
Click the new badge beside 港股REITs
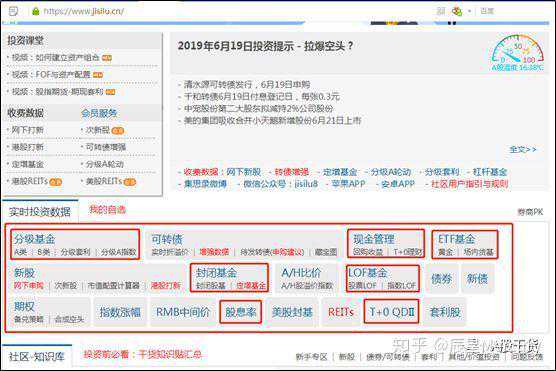coord(55,182)
